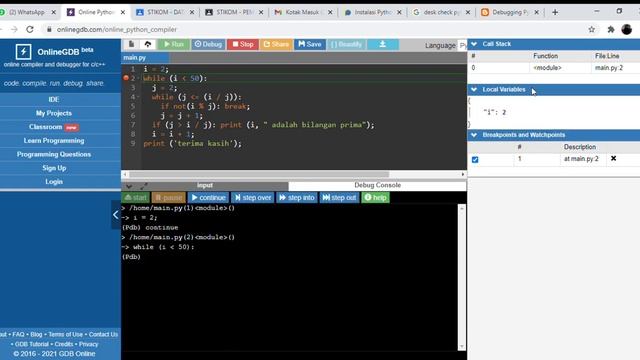Collapse the console panel with down chevron
640x360 pixels.
coord(129,187)
